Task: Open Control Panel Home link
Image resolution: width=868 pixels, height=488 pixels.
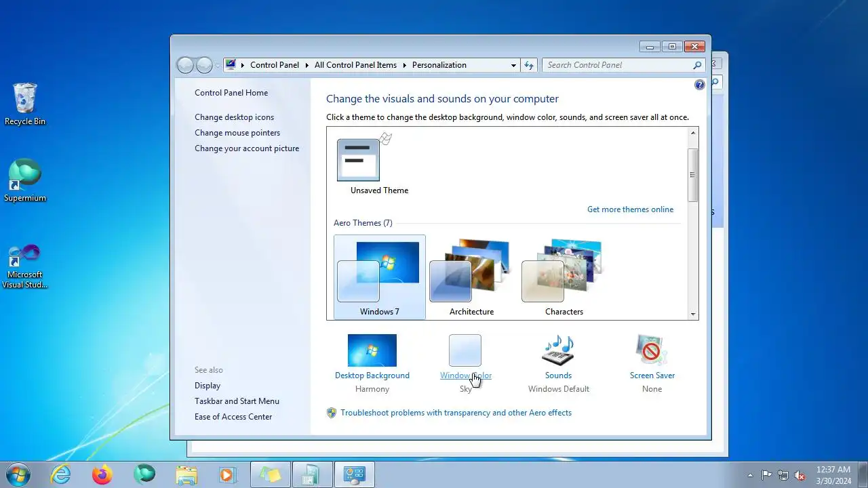Action: tap(231, 93)
